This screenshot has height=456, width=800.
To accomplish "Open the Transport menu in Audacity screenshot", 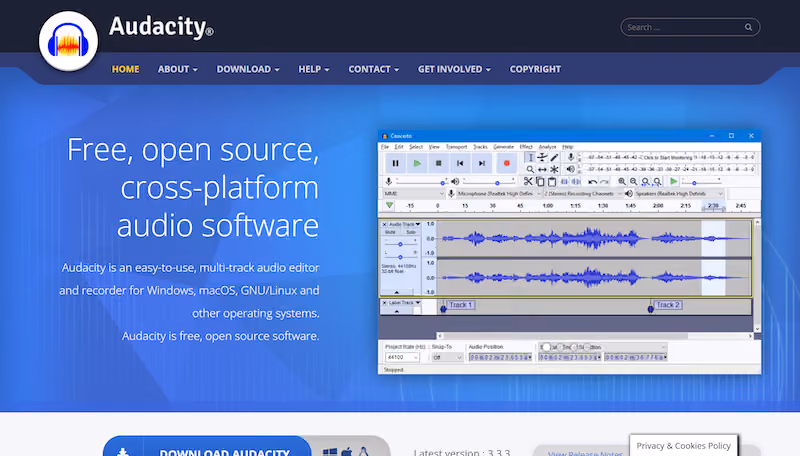I will (x=457, y=147).
